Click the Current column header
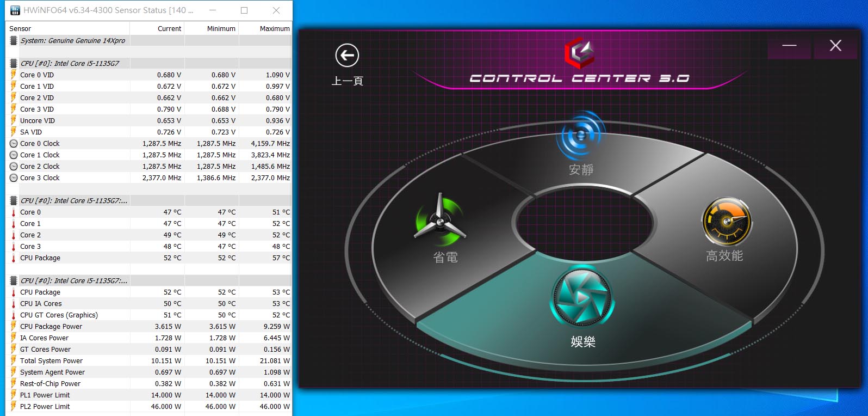This screenshot has height=416, width=868. pos(157,28)
